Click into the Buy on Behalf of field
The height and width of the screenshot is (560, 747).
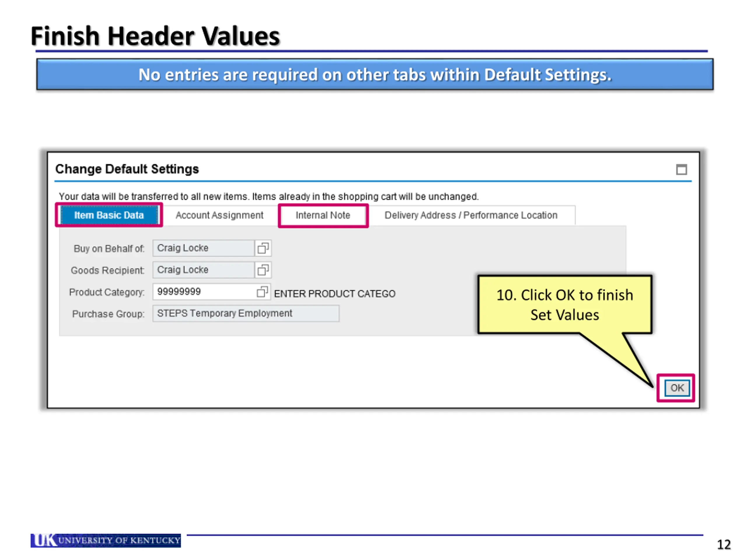(x=203, y=248)
